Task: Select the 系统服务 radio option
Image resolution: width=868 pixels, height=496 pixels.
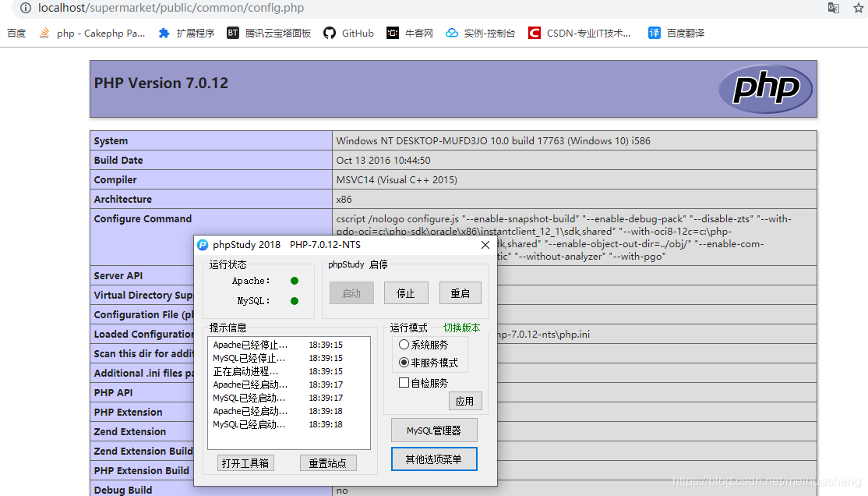Action: (424, 345)
